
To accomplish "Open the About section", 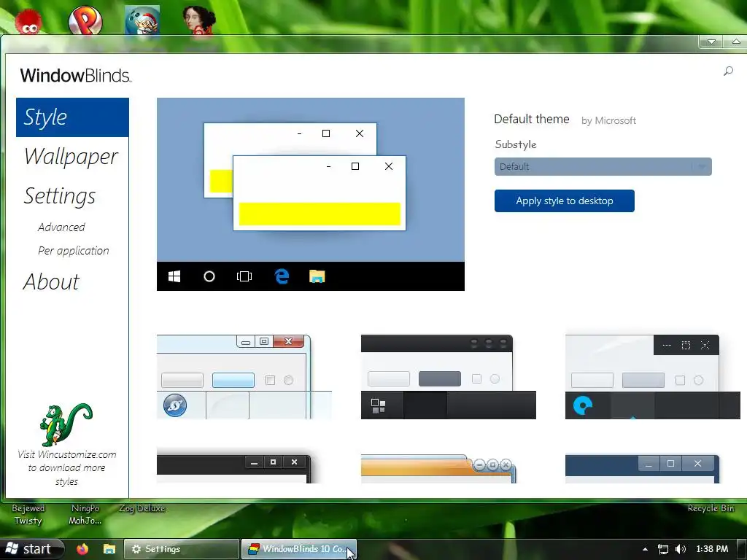I will coord(52,282).
